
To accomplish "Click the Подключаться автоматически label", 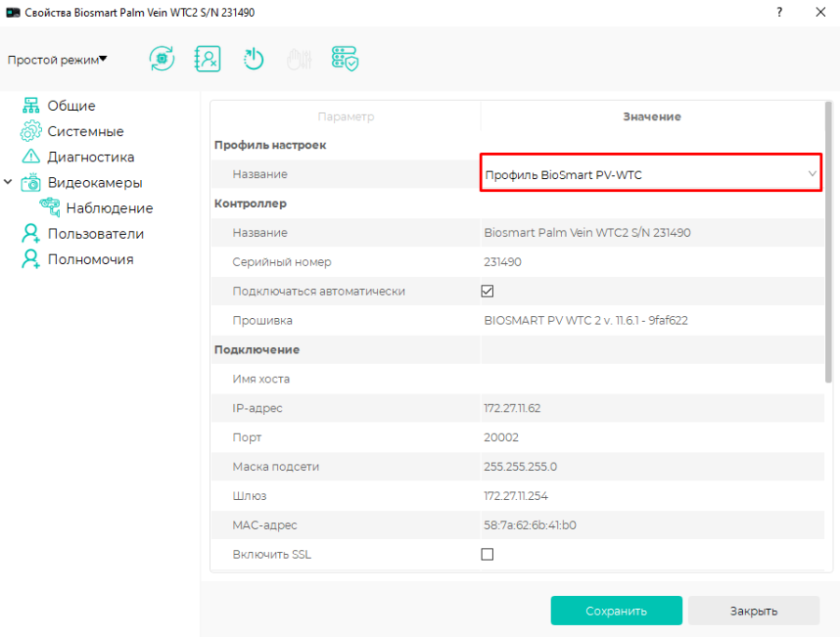I will pos(319,291).
